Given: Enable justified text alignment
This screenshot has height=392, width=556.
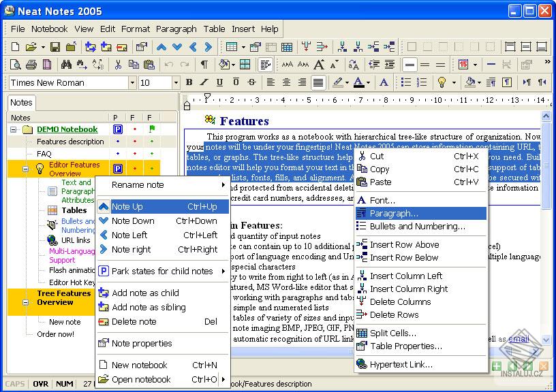Looking at the screenshot, I should (x=318, y=82).
